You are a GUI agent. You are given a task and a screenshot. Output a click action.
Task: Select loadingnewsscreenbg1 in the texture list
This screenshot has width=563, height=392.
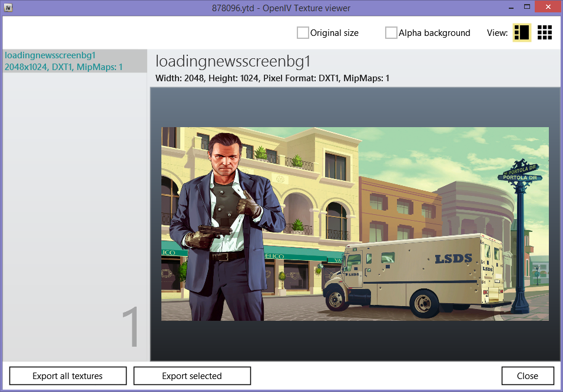click(75, 61)
